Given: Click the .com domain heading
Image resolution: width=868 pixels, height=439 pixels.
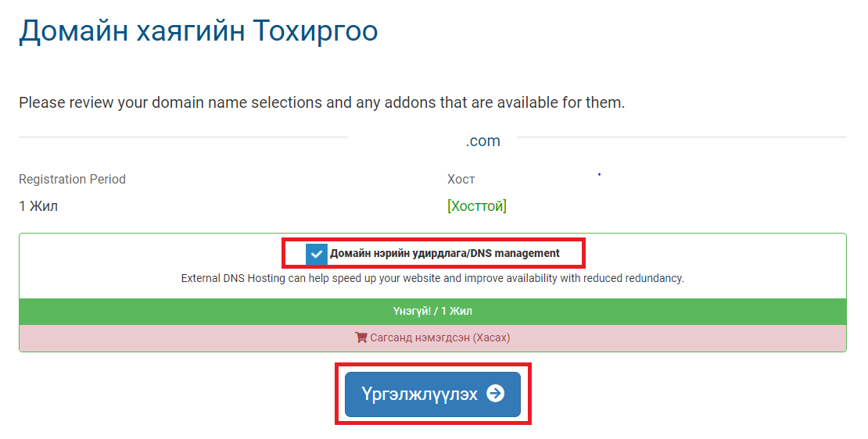Looking at the screenshot, I should 482,141.
